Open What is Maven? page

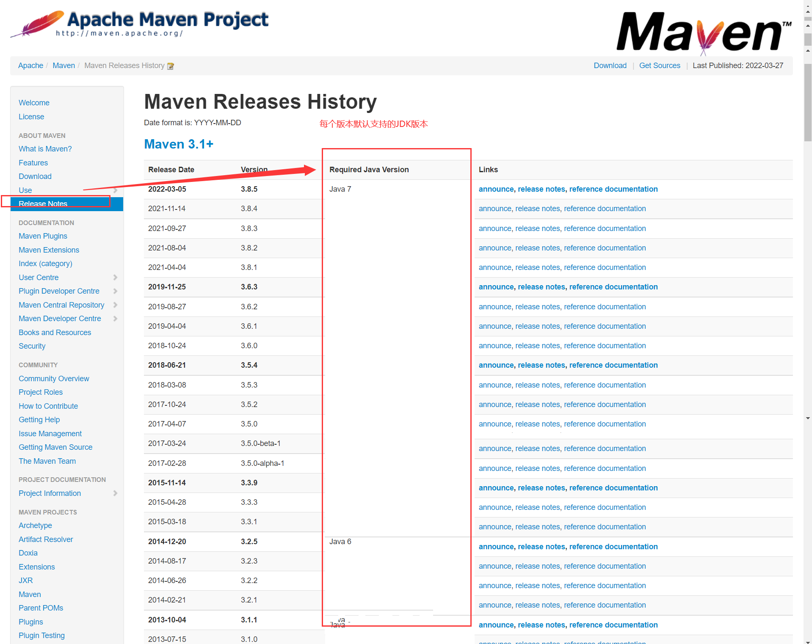pyautogui.click(x=45, y=149)
